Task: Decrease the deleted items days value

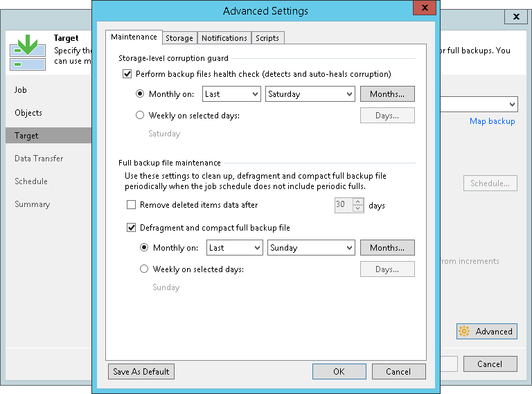Action: click(358, 208)
